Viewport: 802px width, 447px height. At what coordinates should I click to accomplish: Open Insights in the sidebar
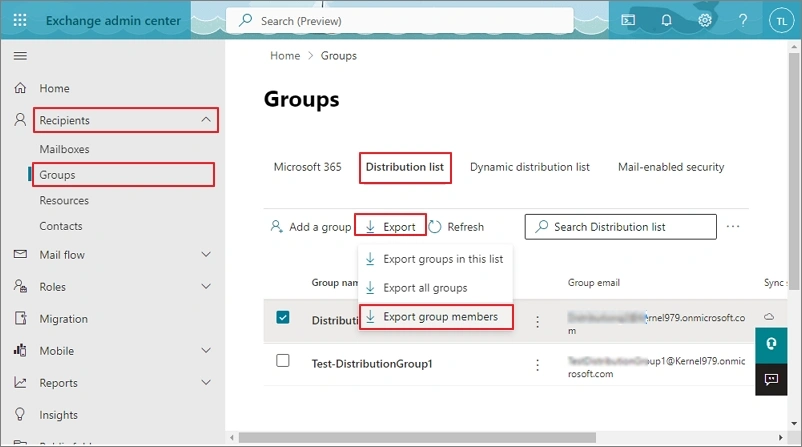(x=58, y=415)
